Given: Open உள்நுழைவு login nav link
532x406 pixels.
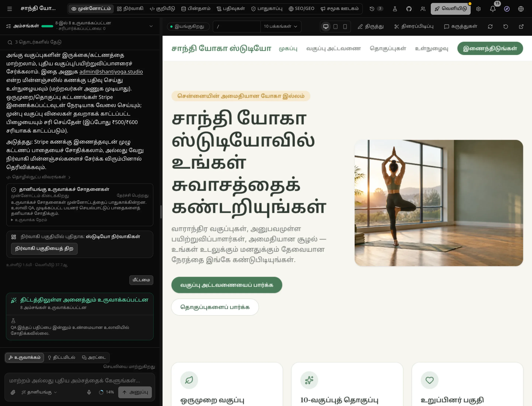Looking at the screenshot, I should pyautogui.click(x=432, y=49).
